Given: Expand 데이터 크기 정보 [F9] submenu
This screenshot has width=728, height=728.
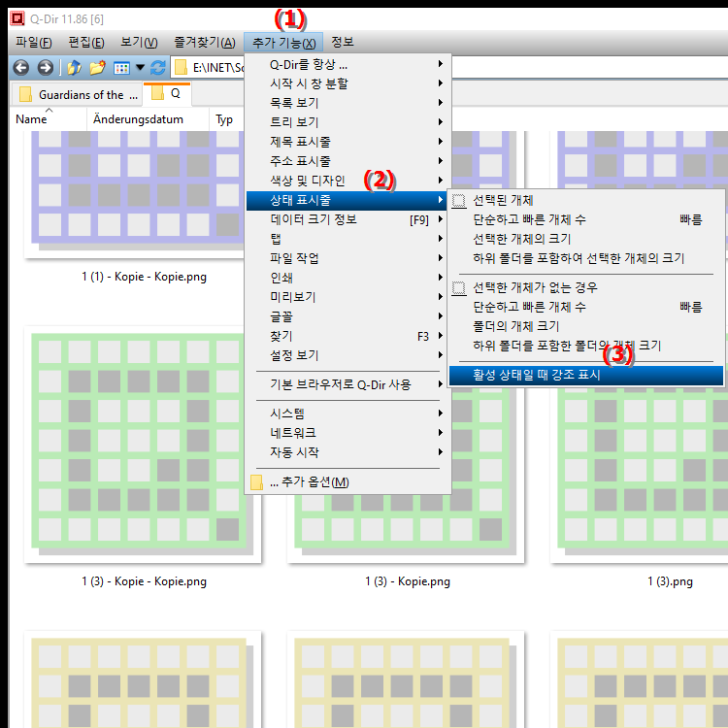Looking at the screenshot, I should tap(347, 219).
